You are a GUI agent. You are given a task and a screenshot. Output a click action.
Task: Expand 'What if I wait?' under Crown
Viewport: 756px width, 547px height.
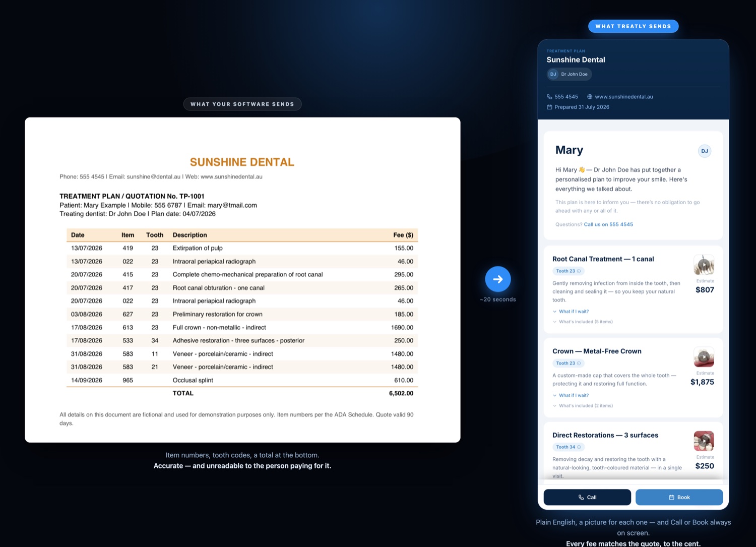(x=571, y=395)
